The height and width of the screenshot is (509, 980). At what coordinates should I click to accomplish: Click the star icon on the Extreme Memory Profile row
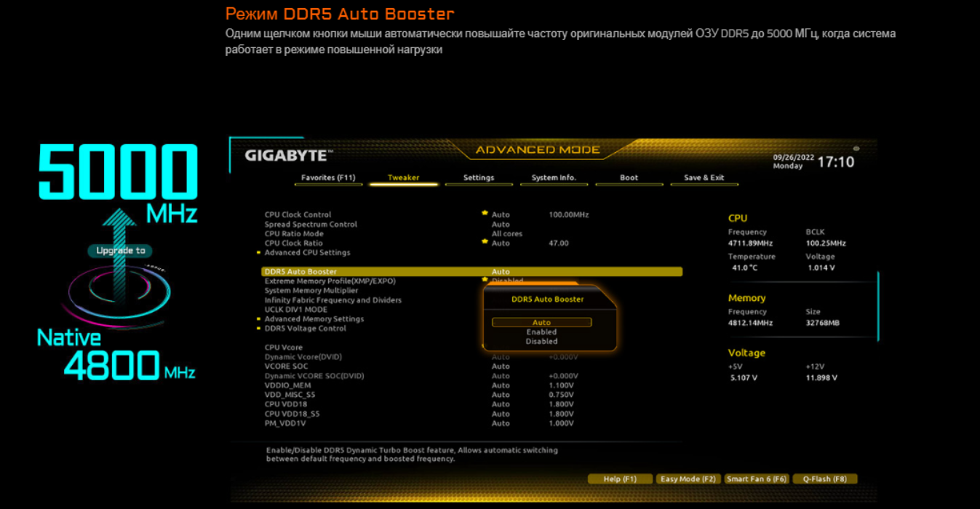[x=485, y=279]
